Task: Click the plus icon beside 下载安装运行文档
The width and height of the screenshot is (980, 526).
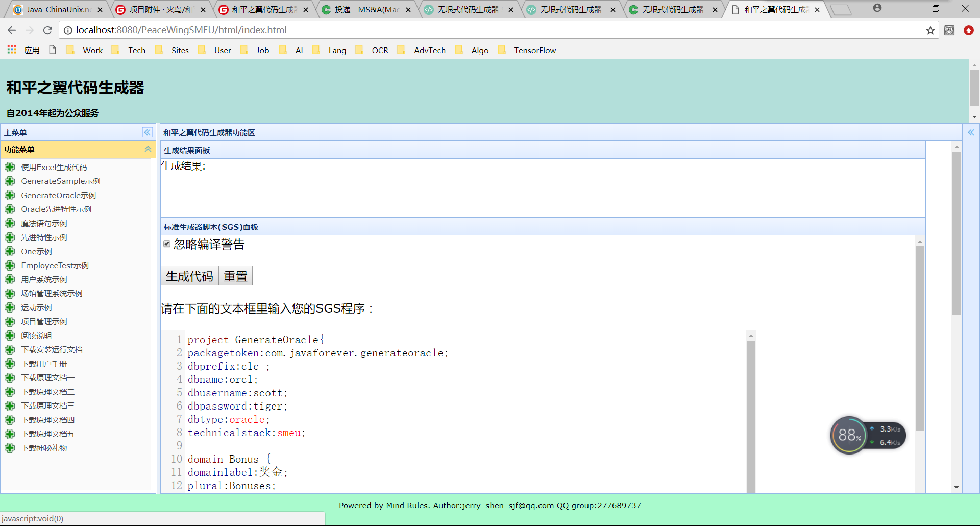Action: [10, 350]
